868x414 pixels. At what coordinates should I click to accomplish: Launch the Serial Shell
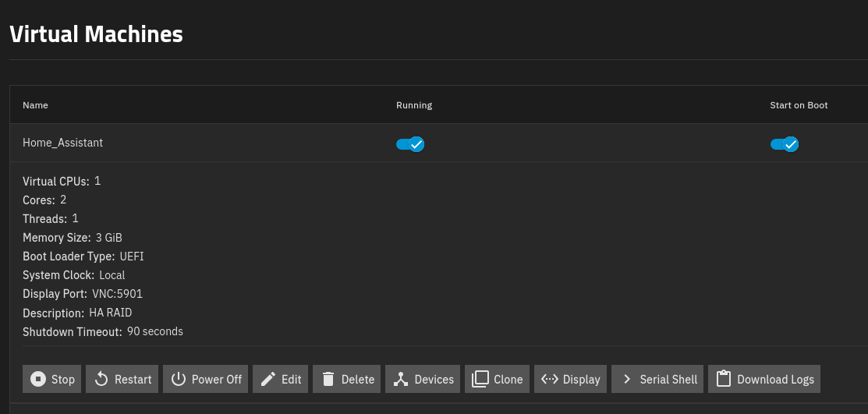click(657, 379)
